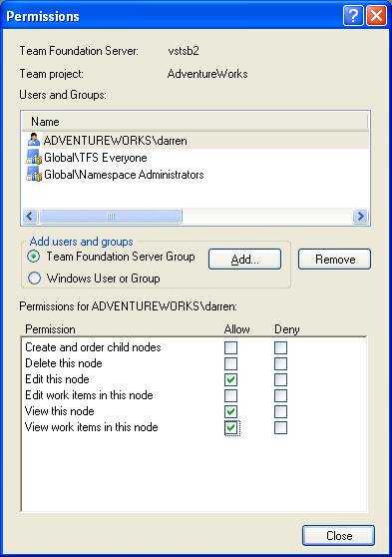Uncheck Allow for Edit this node

coord(230,379)
